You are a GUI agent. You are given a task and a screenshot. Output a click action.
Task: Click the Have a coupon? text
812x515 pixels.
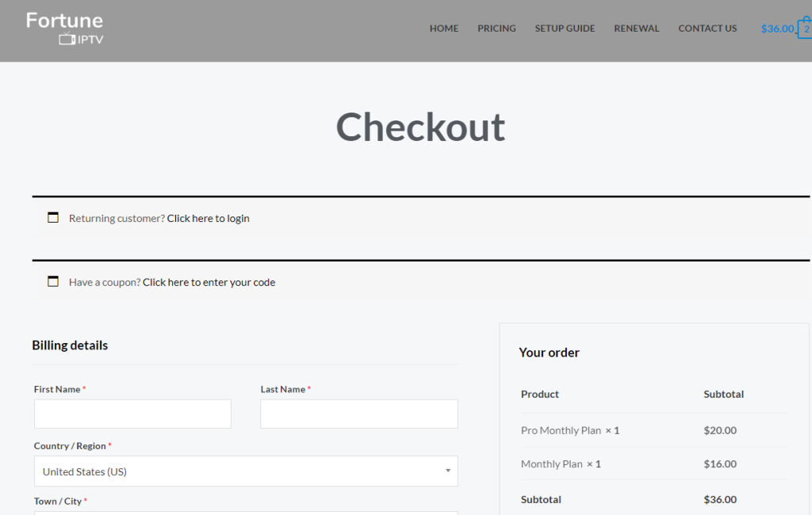click(105, 282)
